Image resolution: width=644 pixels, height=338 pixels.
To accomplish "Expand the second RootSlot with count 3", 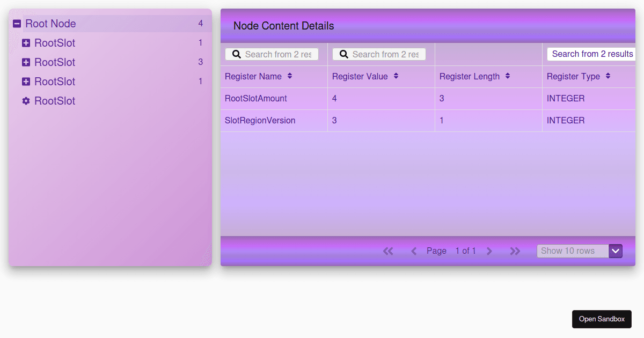I will click(26, 62).
